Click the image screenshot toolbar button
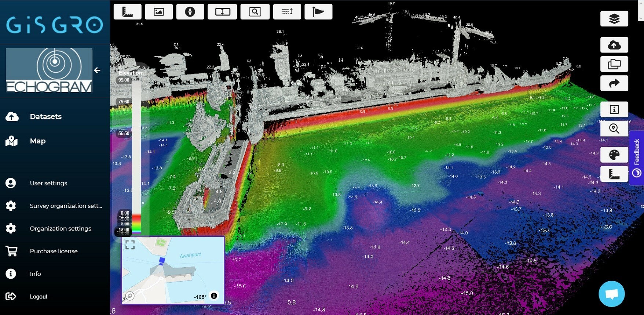 point(159,12)
